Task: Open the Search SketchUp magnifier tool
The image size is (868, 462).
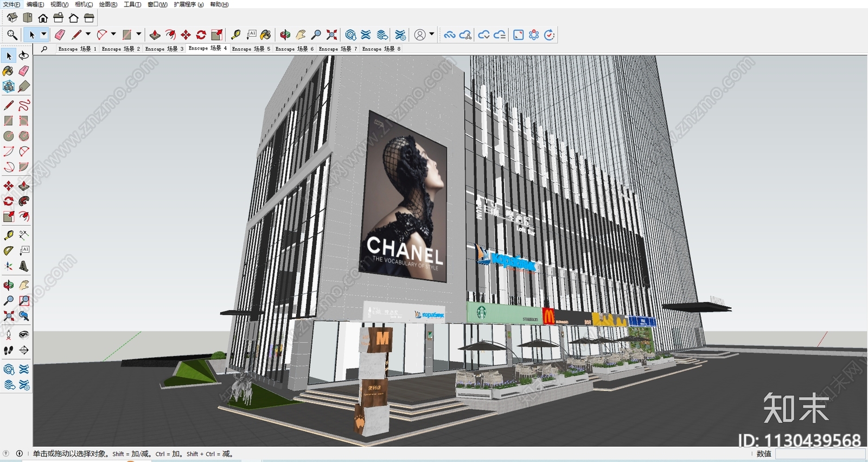Action: tap(12, 35)
